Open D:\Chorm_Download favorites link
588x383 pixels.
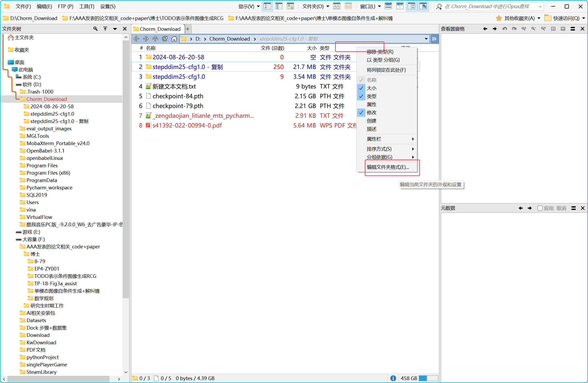click(30, 18)
